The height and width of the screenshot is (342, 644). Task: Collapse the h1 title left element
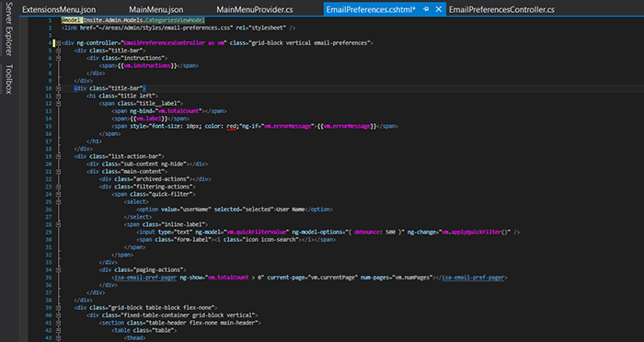[58, 96]
